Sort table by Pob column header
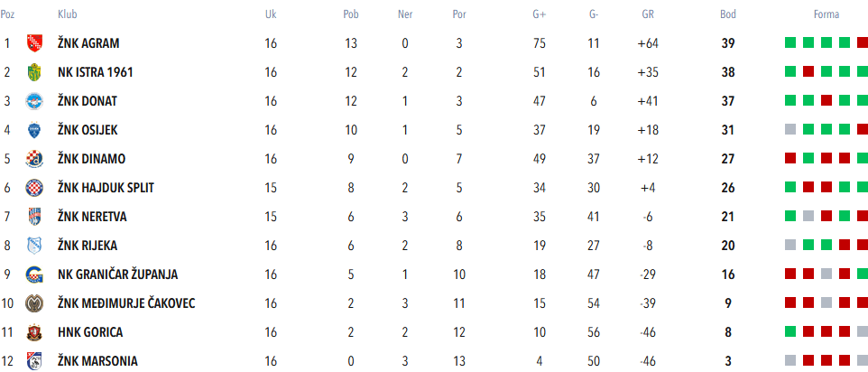868x372 pixels. pos(351,14)
